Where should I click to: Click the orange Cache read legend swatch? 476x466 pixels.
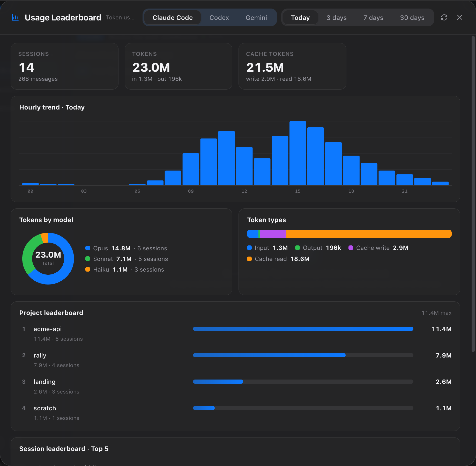click(249, 259)
